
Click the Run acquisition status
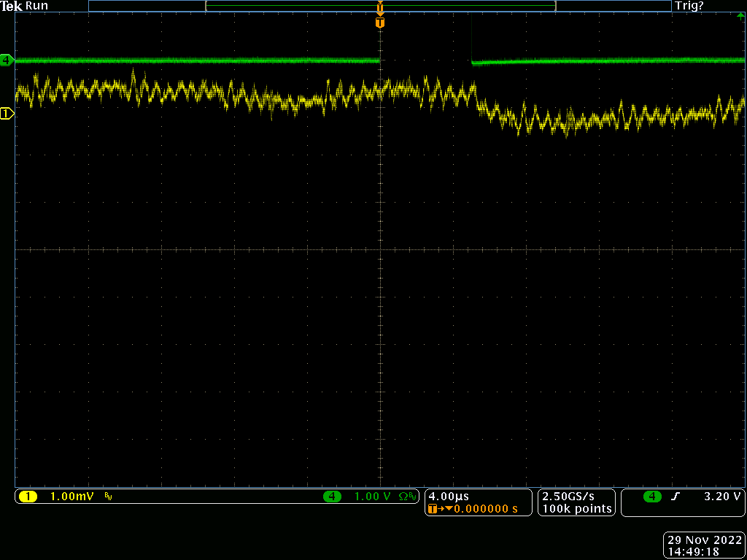point(37,6)
